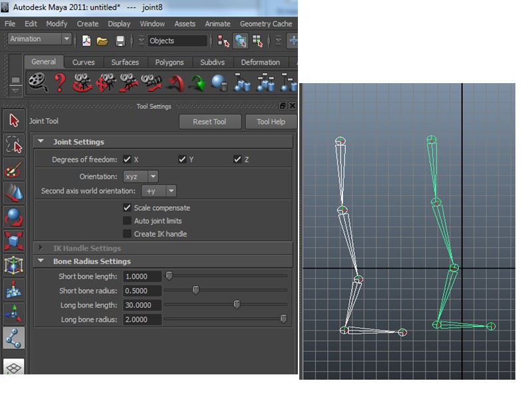Viewport: 532px width, 399px height.
Task: Click the dolly camera shelf icon
Action: 128,82
